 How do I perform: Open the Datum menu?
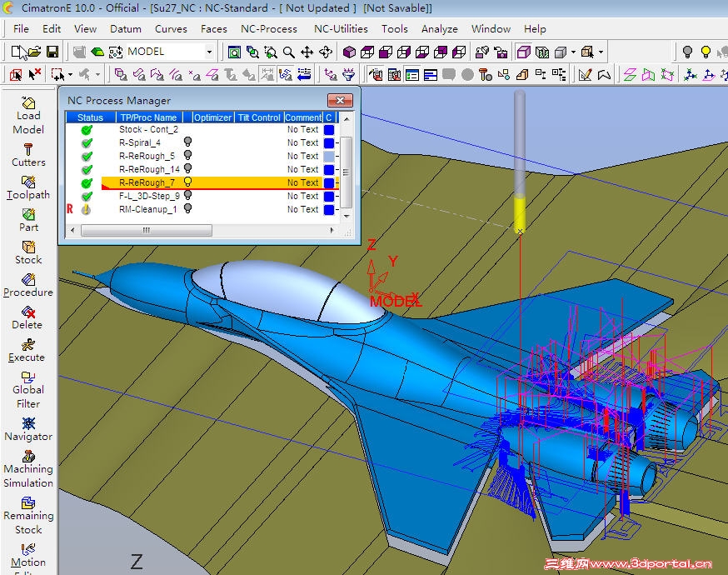125,29
